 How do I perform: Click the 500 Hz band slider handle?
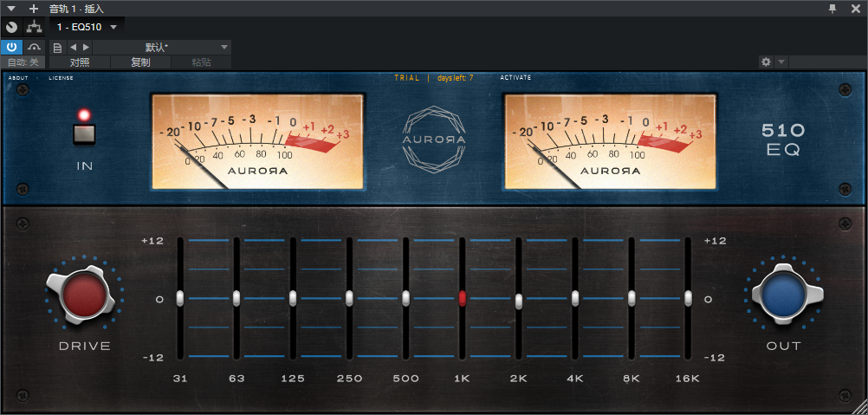coord(405,298)
